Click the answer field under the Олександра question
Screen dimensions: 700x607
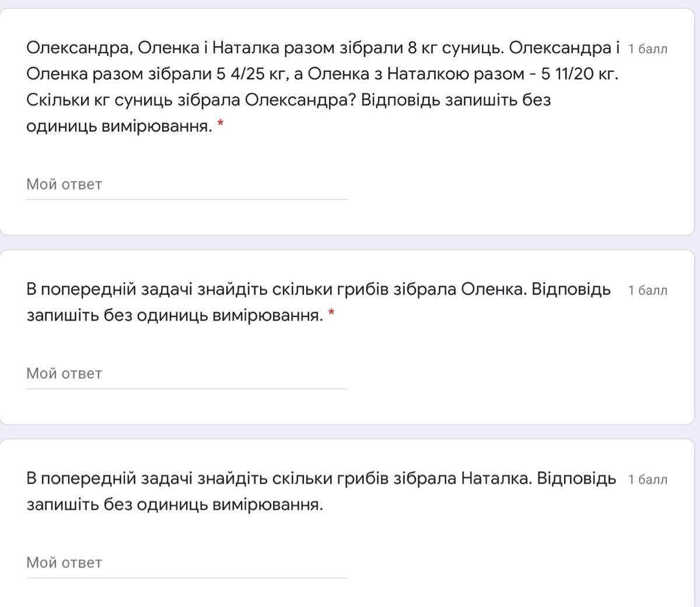186,185
